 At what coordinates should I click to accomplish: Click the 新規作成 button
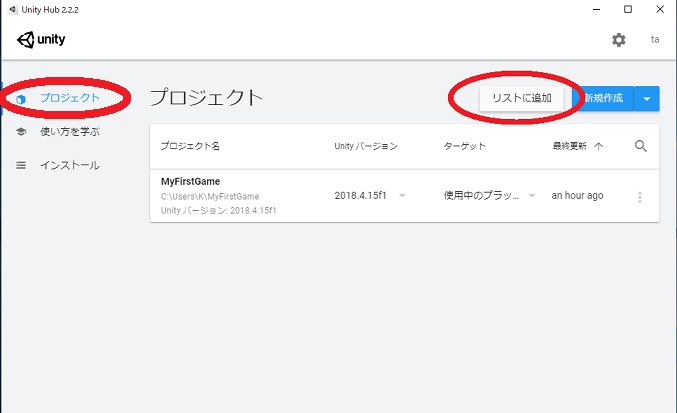[603, 98]
